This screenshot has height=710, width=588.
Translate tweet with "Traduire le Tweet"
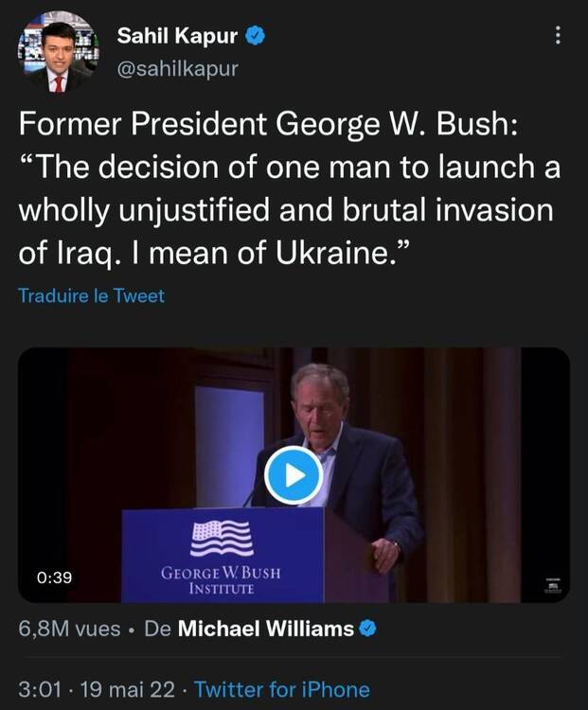pos(91,295)
